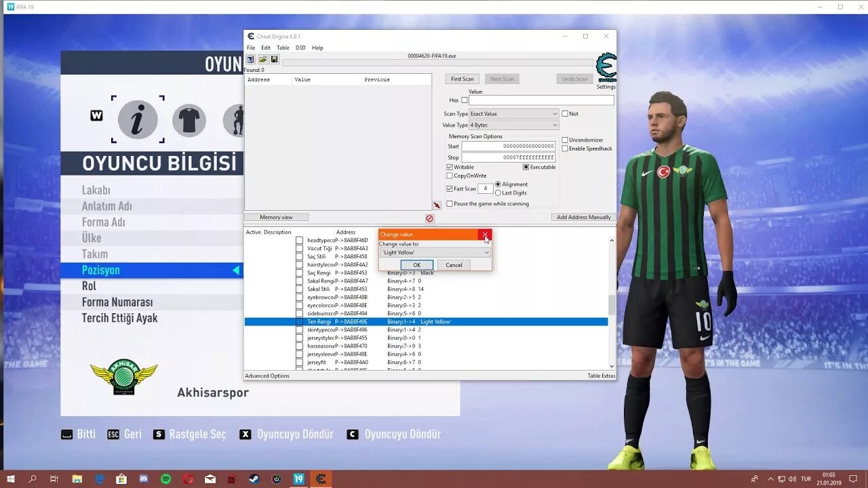
Task: Open taskbar search
Action: (x=33, y=479)
